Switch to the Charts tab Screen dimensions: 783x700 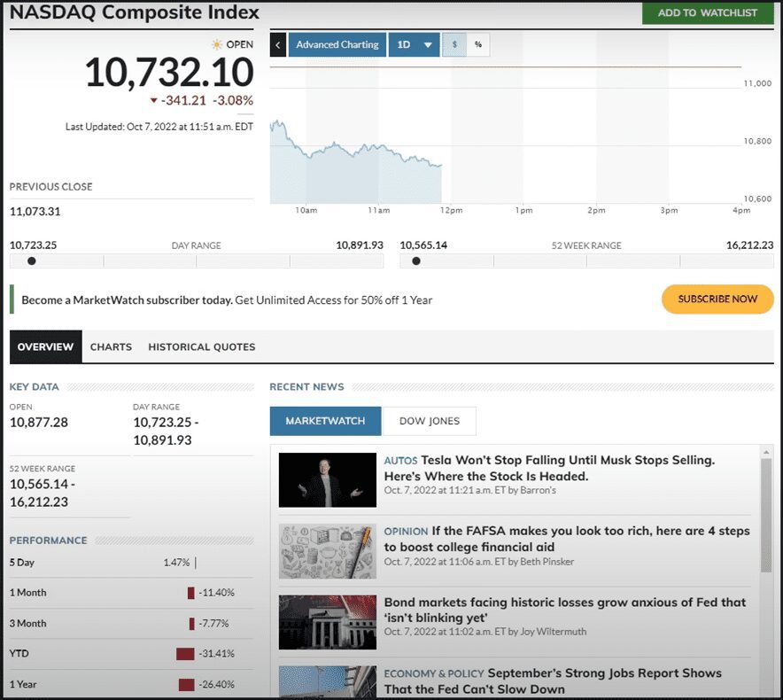(111, 346)
